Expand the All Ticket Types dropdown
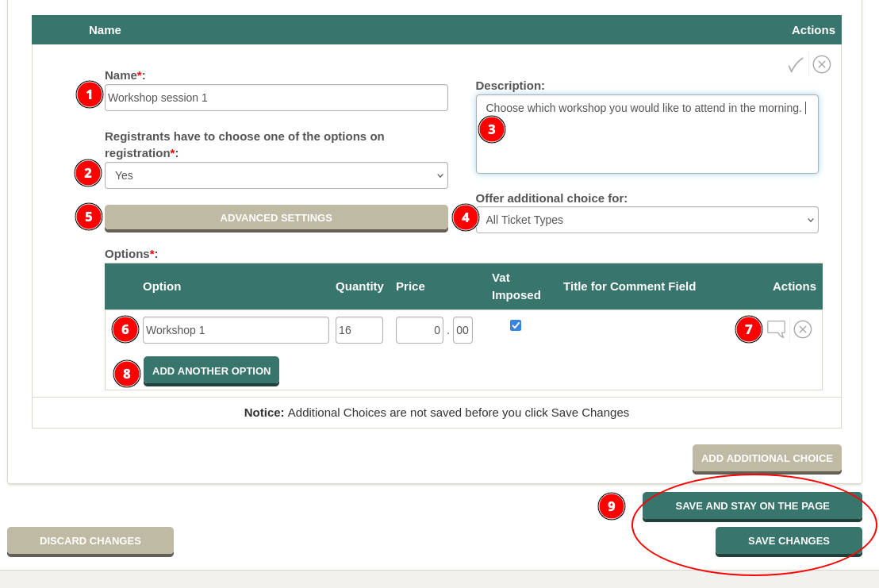Viewport: 879px width, 588px height. pyautogui.click(x=647, y=220)
